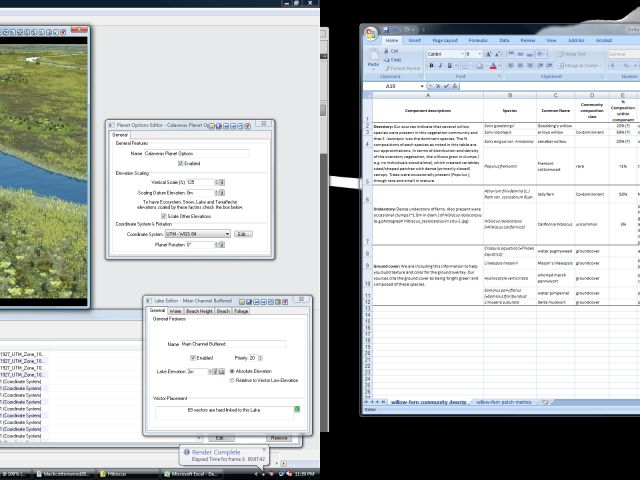Click the Save icon in Excel quick access toolbar
Image resolution: width=640 pixels, height=480 pixels.
tap(386, 30)
